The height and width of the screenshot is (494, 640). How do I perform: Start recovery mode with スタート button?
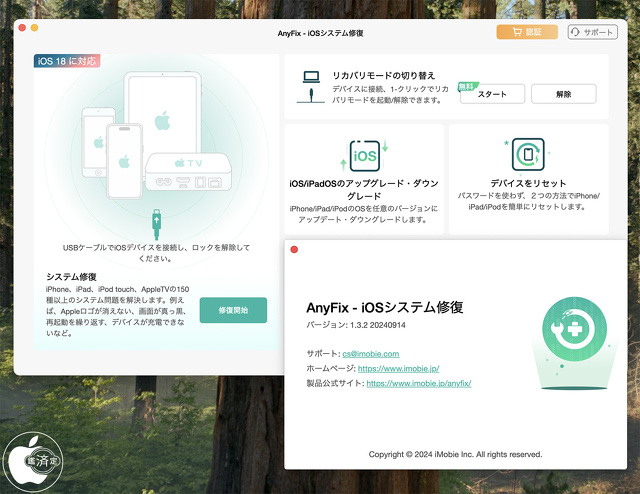[x=492, y=94]
